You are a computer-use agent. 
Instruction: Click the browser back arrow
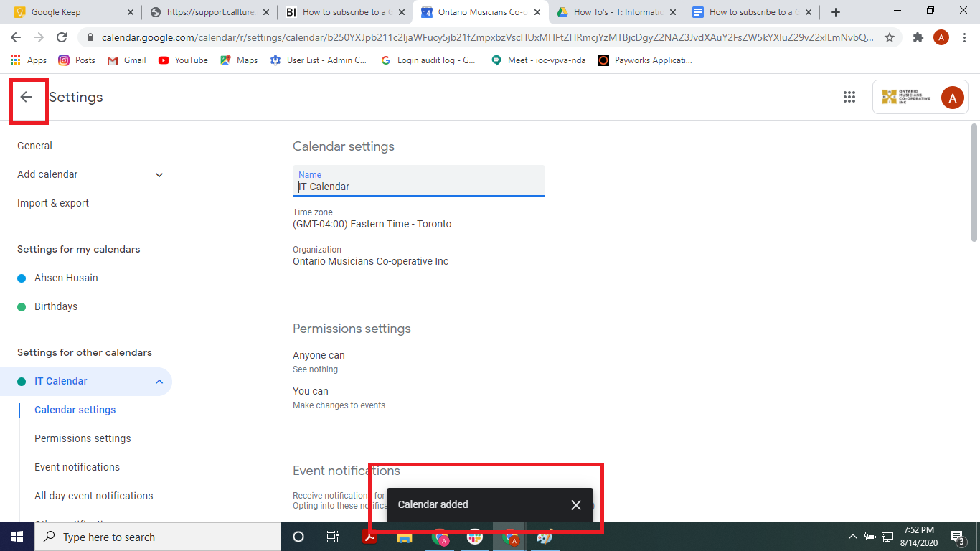pos(16,37)
